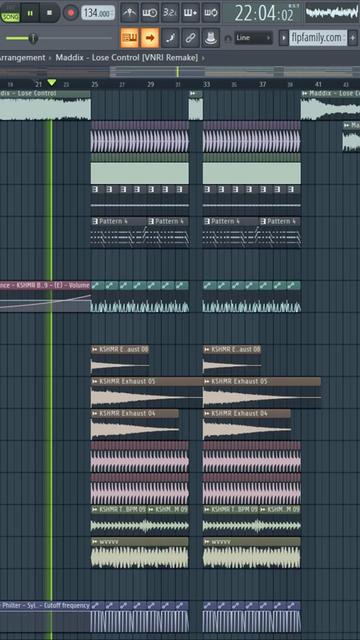The width and height of the screenshot is (360, 640).
Task: Select first purple waveform clip at bar 25
Action: coord(140,137)
